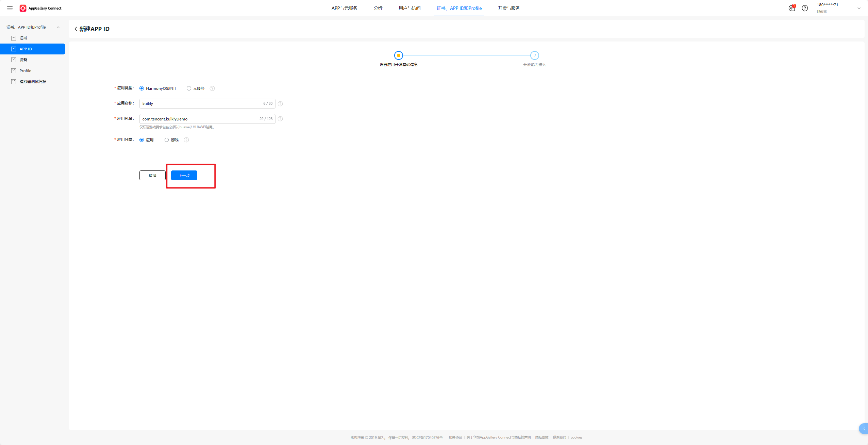The height and width of the screenshot is (445, 868).
Task: Click help icon beside 元服务 option
Action: pyautogui.click(x=212, y=88)
